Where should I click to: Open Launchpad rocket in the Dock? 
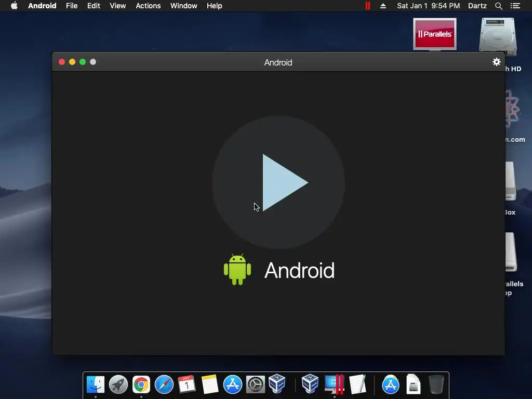point(118,385)
